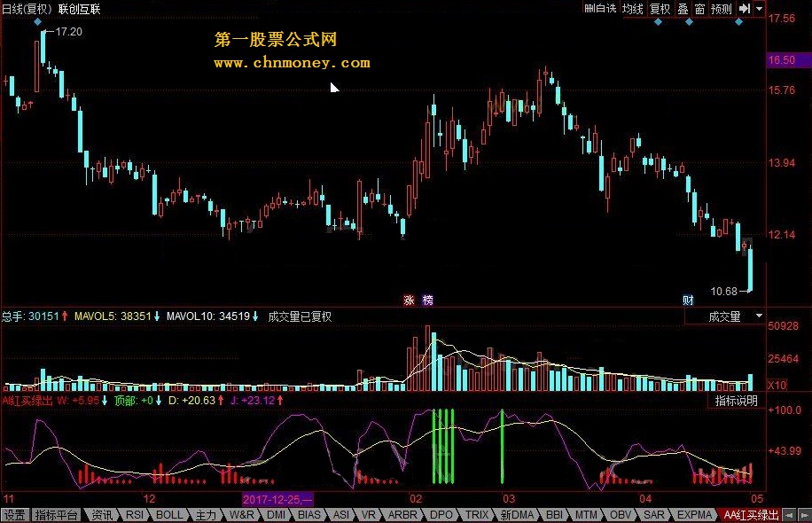The height and width of the screenshot is (523, 812).
Task: Click the blue 财 badge icon
Action: coord(688,301)
